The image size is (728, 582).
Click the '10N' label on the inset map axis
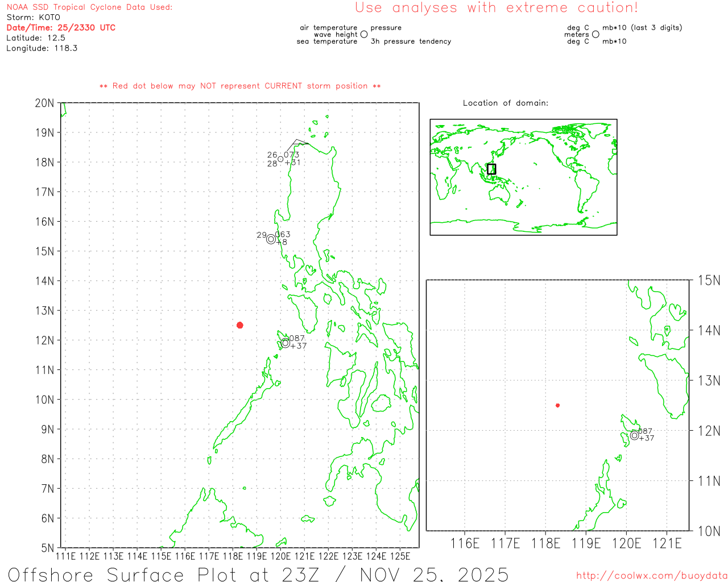pos(709,531)
